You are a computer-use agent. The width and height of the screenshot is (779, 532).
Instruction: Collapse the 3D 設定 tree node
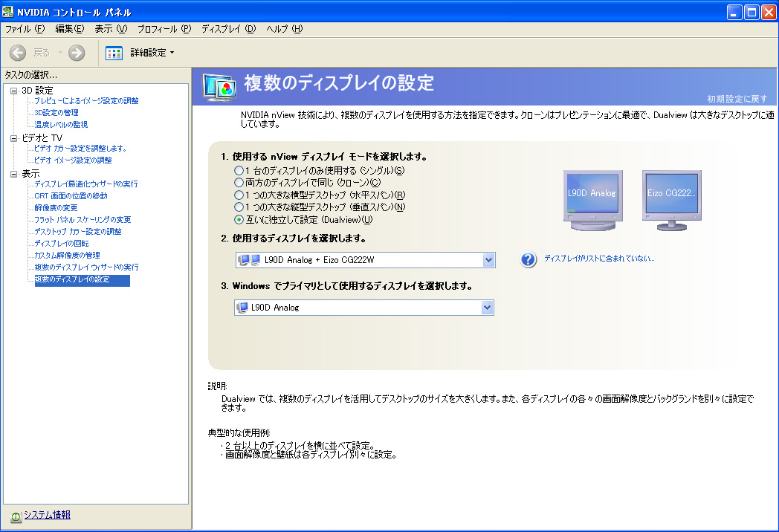coord(14,91)
